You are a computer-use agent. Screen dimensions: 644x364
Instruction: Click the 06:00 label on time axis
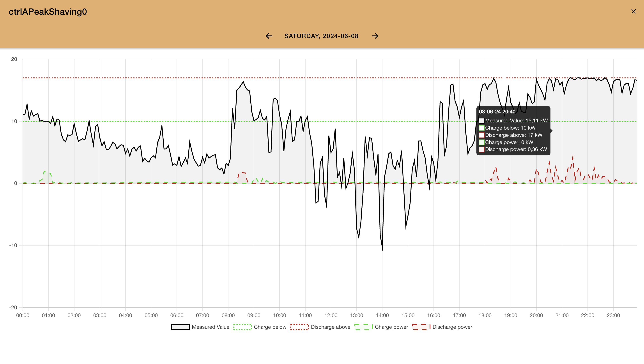point(177,316)
